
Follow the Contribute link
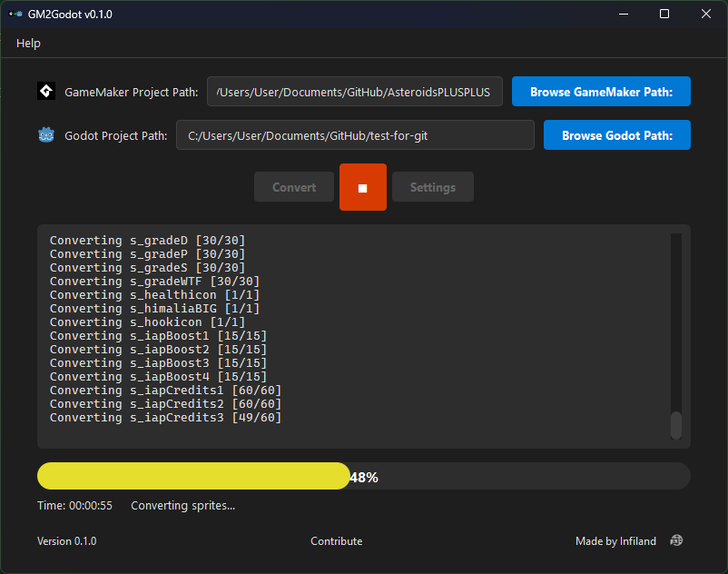(337, 541)
